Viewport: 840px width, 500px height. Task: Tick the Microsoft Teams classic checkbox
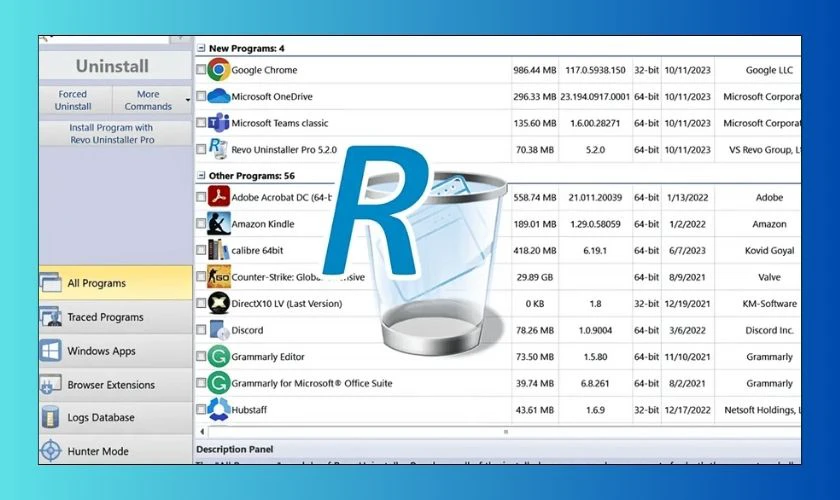(201, 123)
